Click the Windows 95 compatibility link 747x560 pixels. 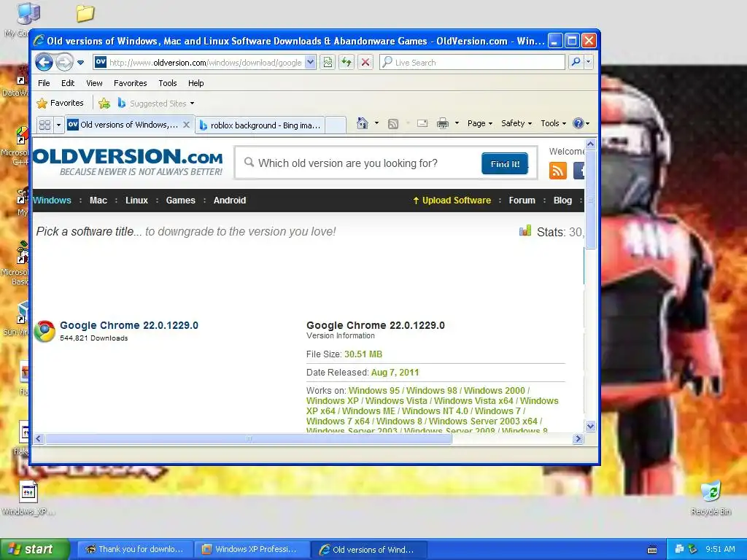coord(374,391)
